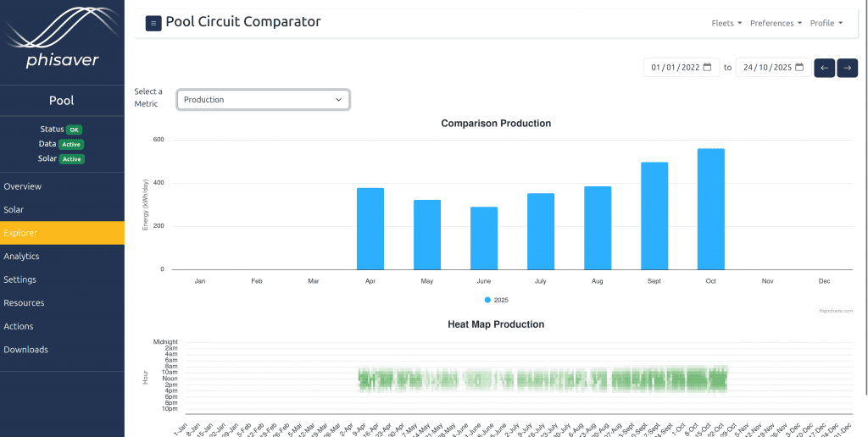Open calendar picker icon in start date field
868x437 pixels.
tap(708, 68)
